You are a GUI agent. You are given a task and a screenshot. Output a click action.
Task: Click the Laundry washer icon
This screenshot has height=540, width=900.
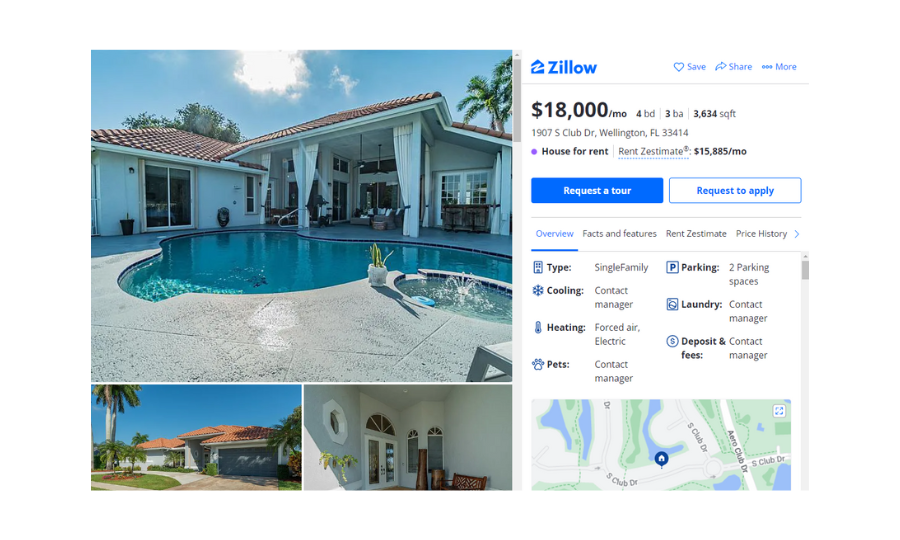pos(672,304)
